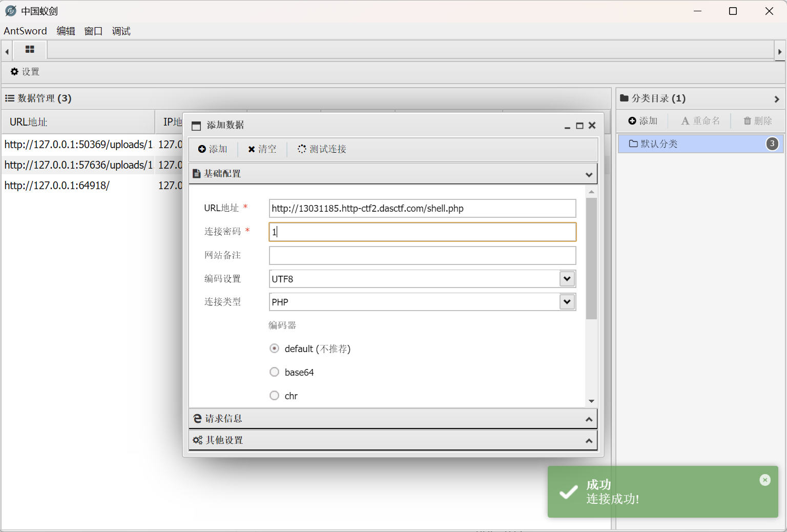Image resolution: width=787 pixels, height=532 pixels.
Task: Click the 删除 delete category button
Action: coord(758,121)
